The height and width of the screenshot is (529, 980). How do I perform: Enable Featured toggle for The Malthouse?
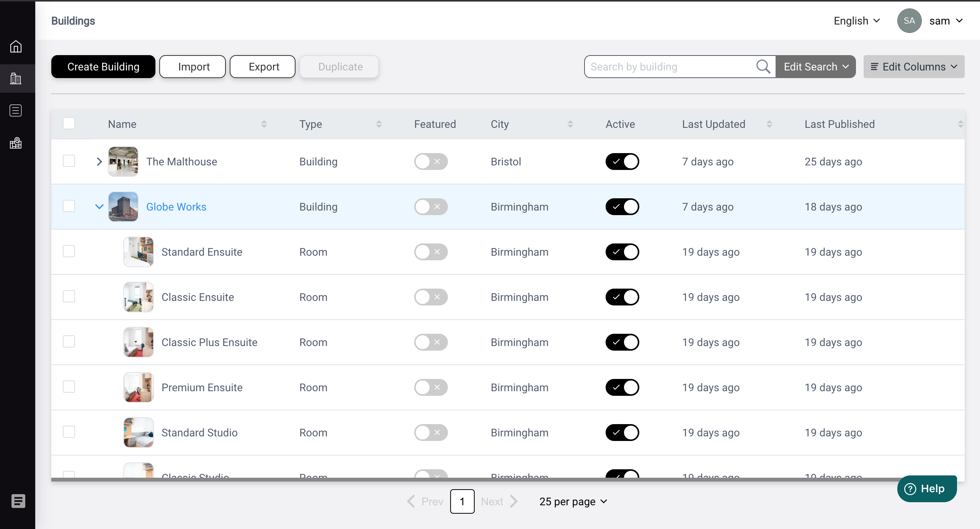[x=431, y=162]
